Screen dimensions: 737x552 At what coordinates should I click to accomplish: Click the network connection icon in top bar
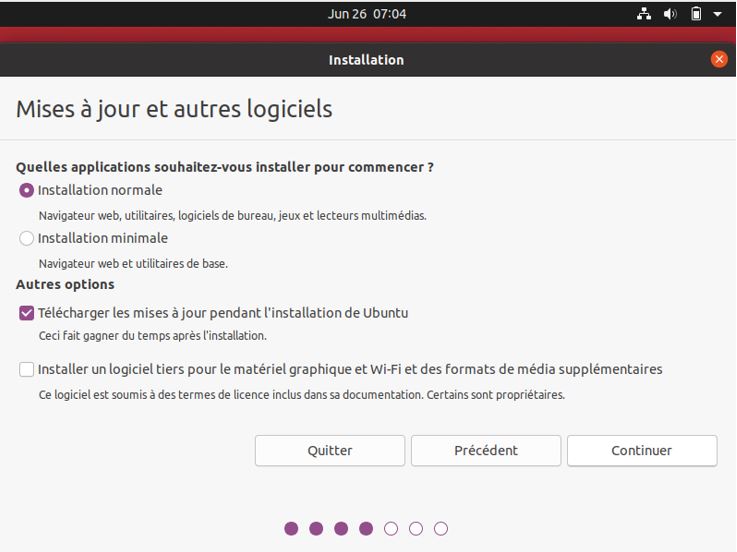[644, 14]
